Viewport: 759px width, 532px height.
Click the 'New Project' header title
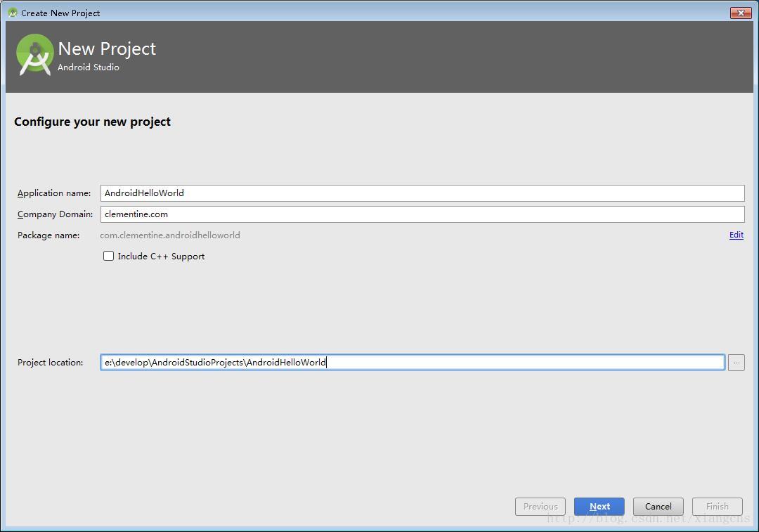[107, 49]
